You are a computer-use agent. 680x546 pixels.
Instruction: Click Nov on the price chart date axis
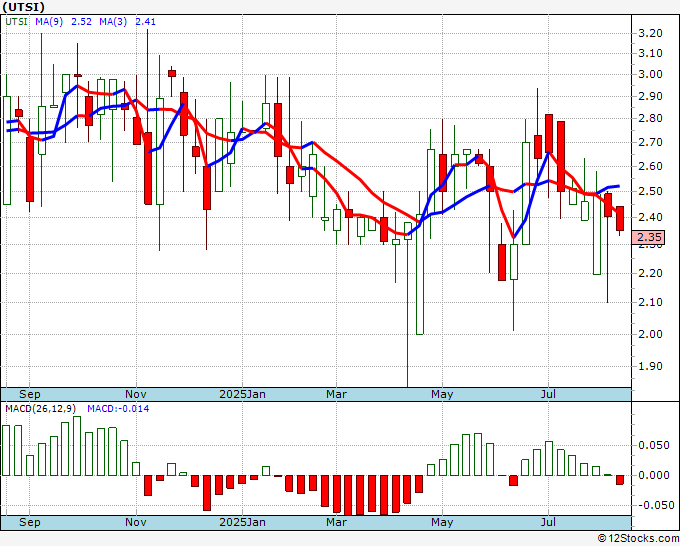point(136,394)
